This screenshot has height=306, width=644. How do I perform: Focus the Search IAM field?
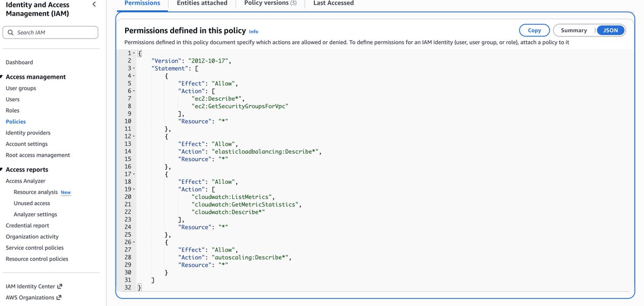pos(50,33)
